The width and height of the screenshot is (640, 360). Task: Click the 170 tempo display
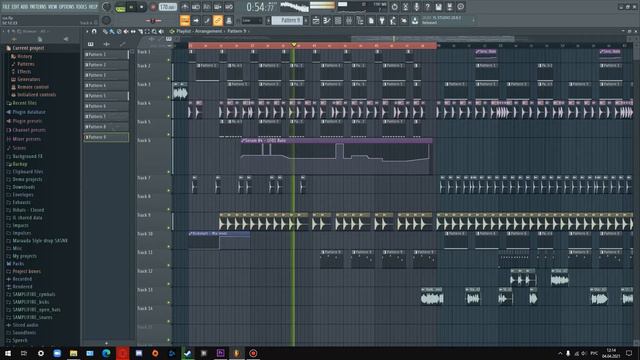point(167,7)
